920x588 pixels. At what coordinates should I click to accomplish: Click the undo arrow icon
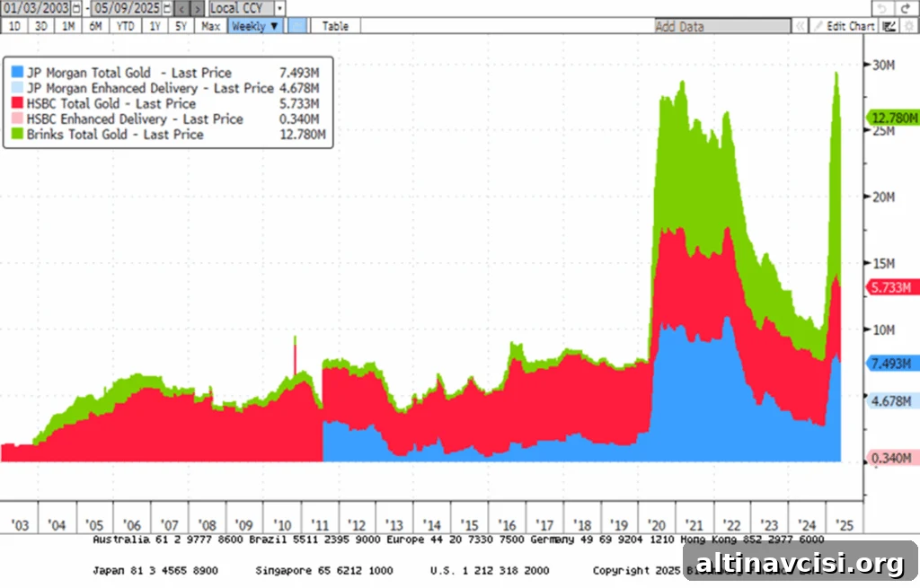pos(881,8)
